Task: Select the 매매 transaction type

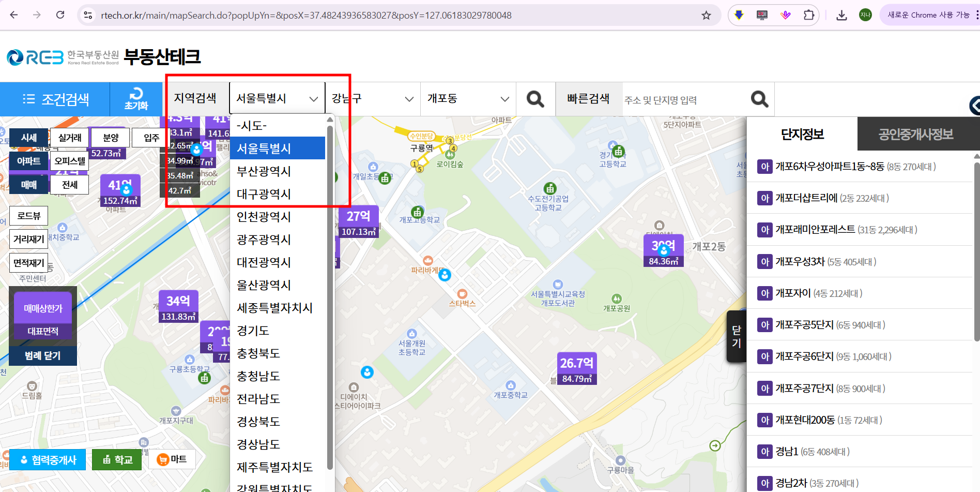Action: click(x=29, y=185)
